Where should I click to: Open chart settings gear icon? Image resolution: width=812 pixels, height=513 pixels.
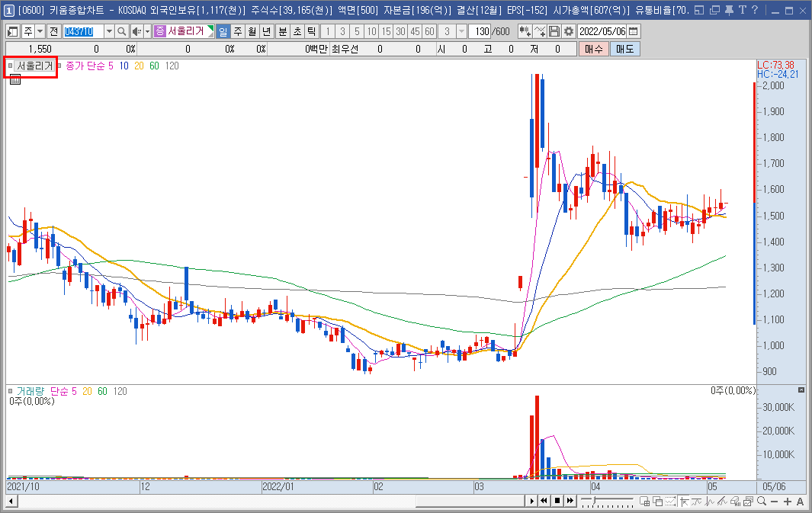tap(569, 31)
